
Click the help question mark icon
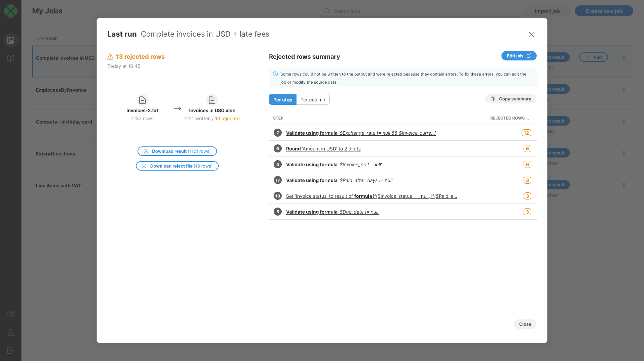(11, 314)
